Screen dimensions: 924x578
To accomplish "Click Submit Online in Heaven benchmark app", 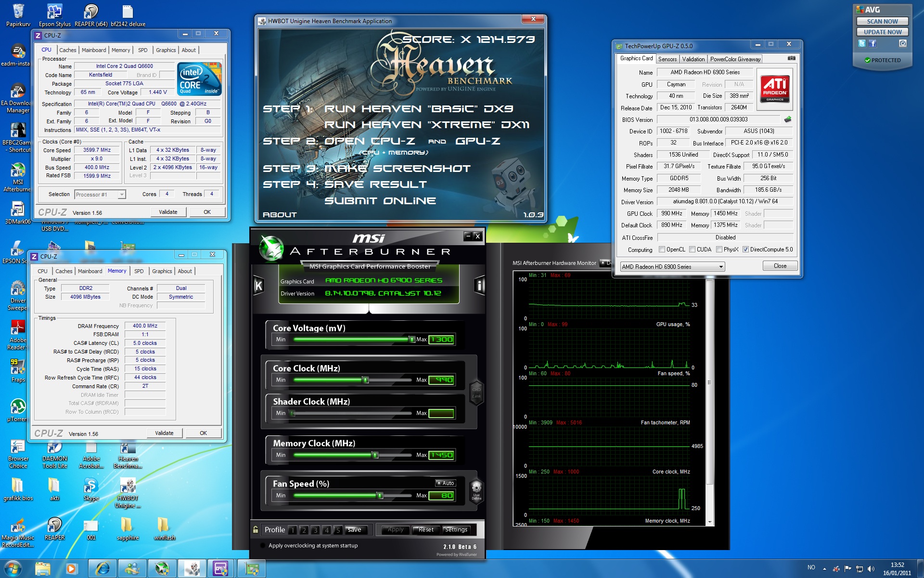I will click(380, 200).
